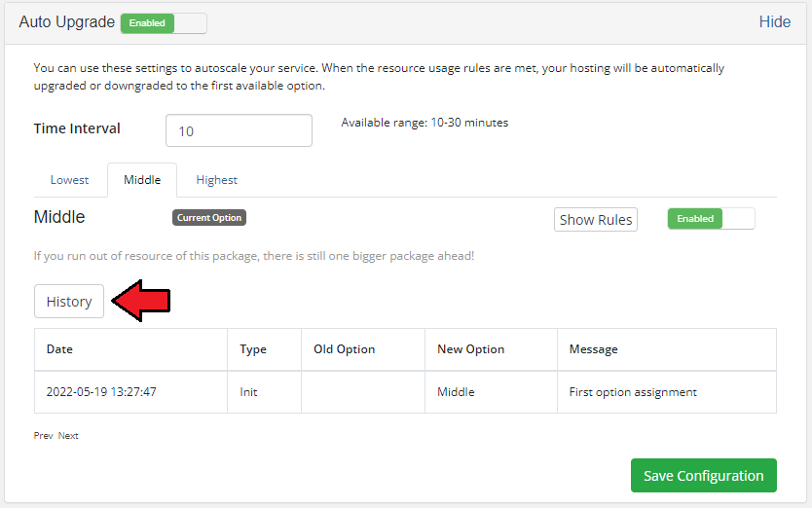Switch to the Lowest tab
Screen dimensions: 812x508
69,180
